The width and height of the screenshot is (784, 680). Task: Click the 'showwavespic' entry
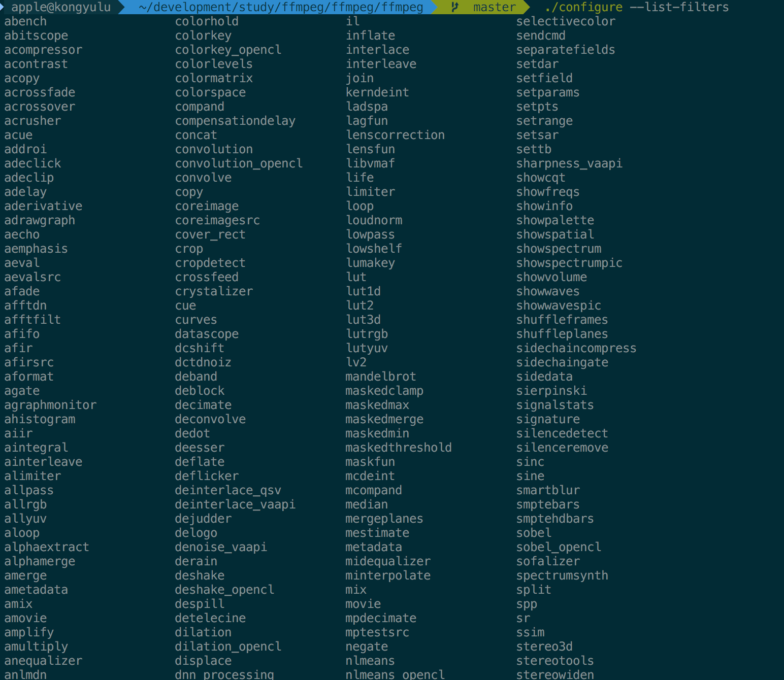click(x=559, y=305)
